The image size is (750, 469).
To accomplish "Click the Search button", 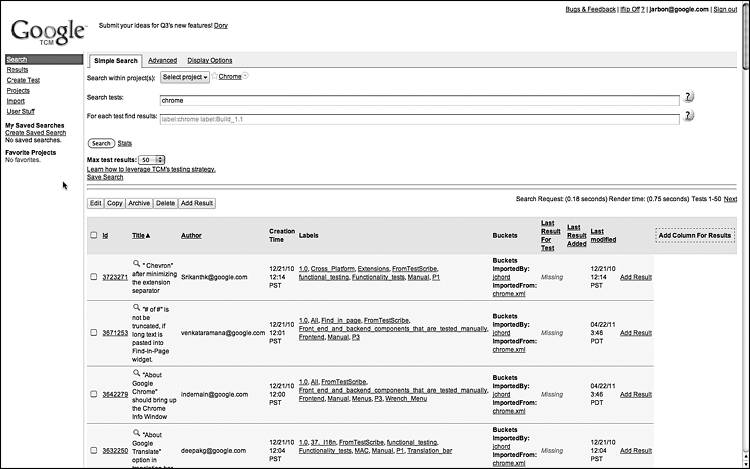I will [x=101, y=143].
